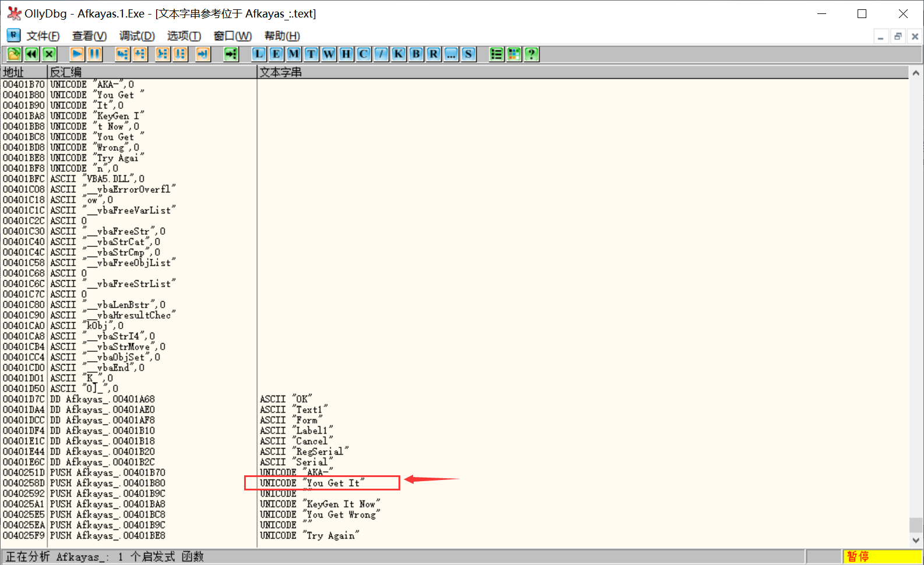Open the 选项(T) menu
The image size is (924, 565).
[x=184, y=36]
